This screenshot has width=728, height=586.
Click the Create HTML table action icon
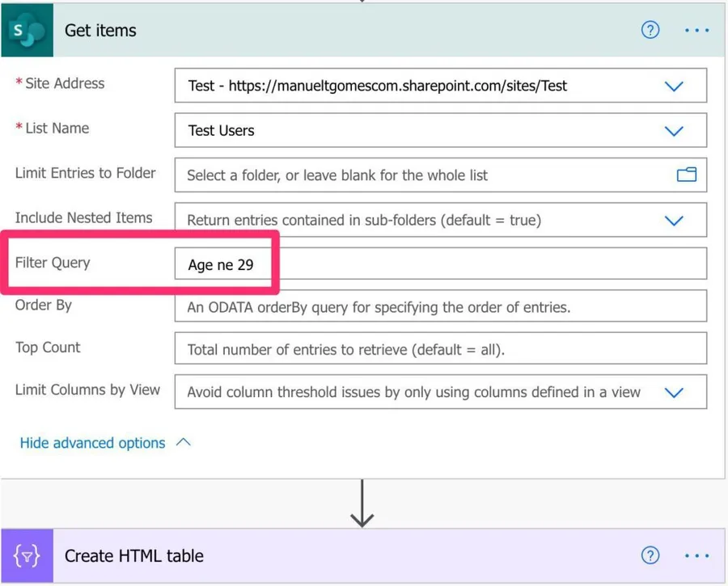coord(27,556)
